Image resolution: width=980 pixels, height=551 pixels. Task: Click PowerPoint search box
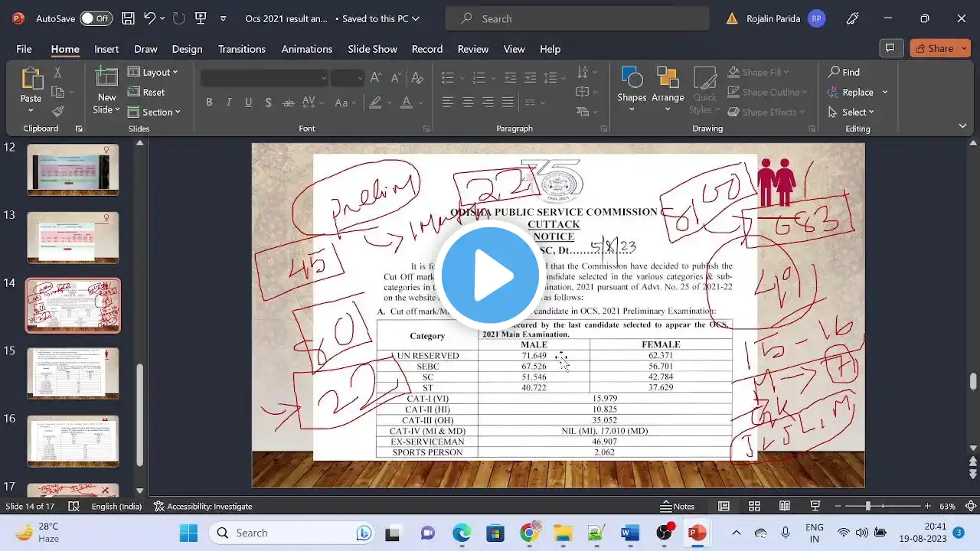coord(577,18)
